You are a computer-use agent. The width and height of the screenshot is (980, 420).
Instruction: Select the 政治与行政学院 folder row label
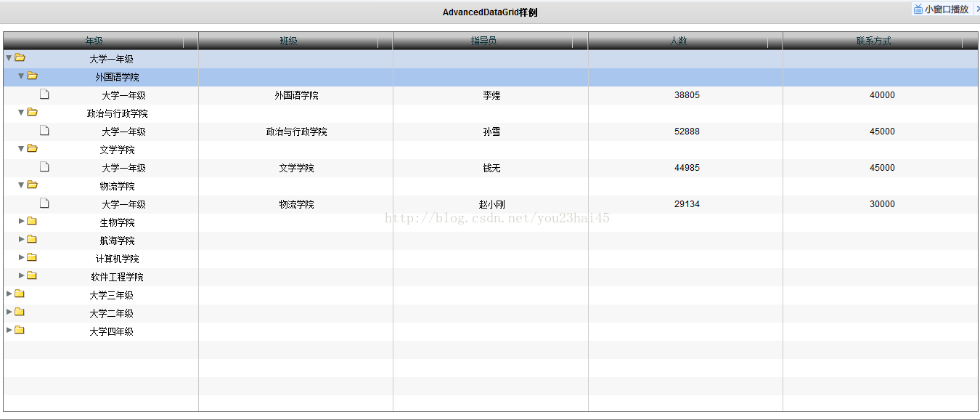click(118, 113)
